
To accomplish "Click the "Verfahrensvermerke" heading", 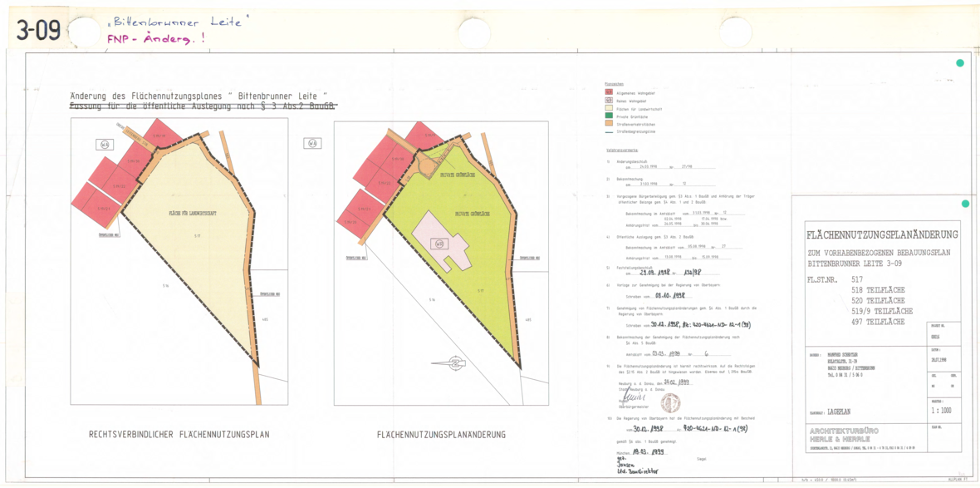I will click(620, 150).
